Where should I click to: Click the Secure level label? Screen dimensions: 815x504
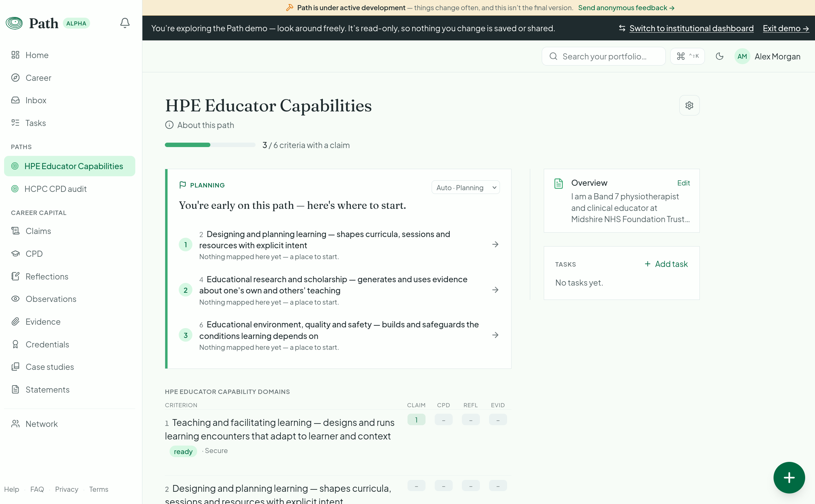tap(216, 451)
